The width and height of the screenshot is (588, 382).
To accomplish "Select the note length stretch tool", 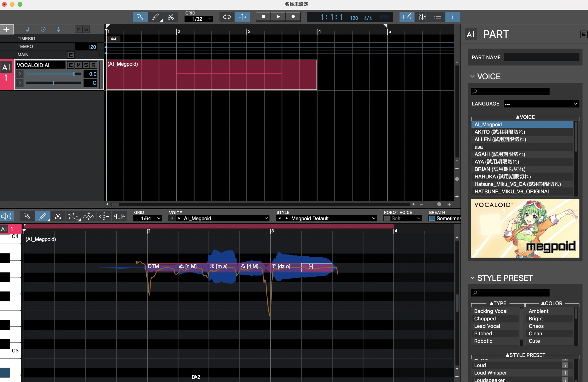I will pos(119,216).
